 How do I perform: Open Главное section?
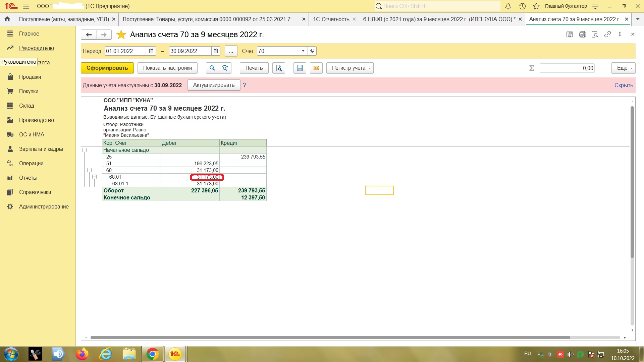[x=29, y=34]
